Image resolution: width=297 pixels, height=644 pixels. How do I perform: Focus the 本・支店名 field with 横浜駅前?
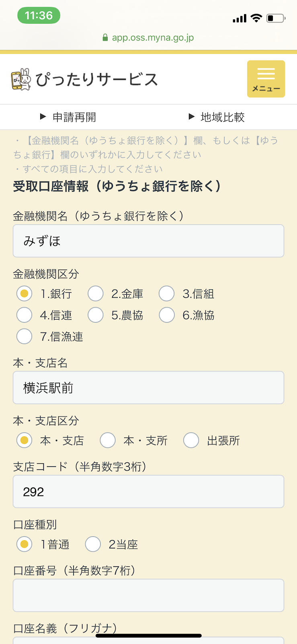148,388
